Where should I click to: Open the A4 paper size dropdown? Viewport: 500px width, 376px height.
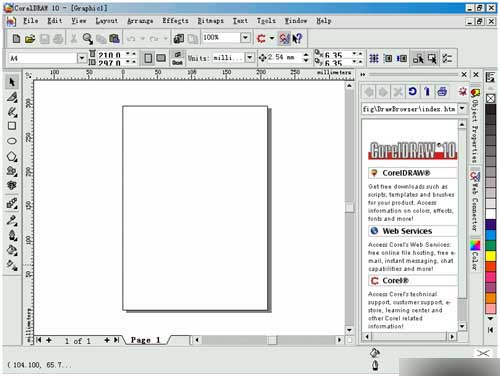82,58
